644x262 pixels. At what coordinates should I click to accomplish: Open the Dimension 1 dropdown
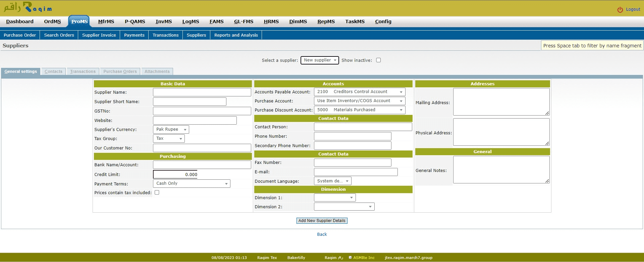pos(334,198)
